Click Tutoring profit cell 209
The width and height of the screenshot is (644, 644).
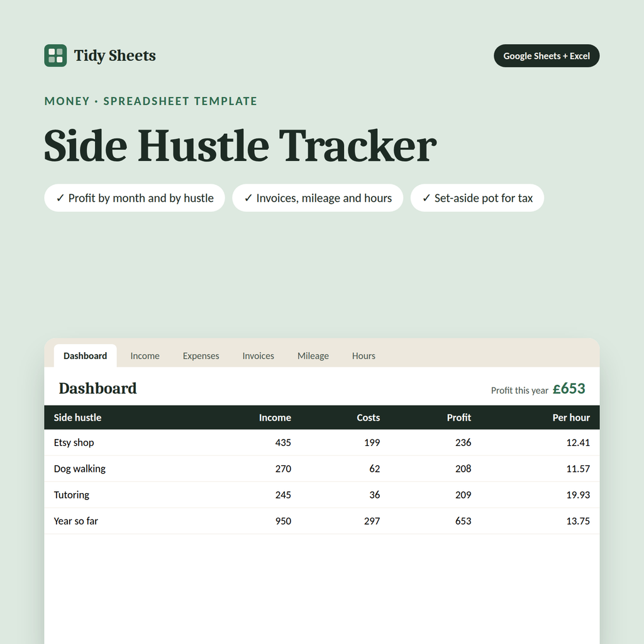click(464, 495)
